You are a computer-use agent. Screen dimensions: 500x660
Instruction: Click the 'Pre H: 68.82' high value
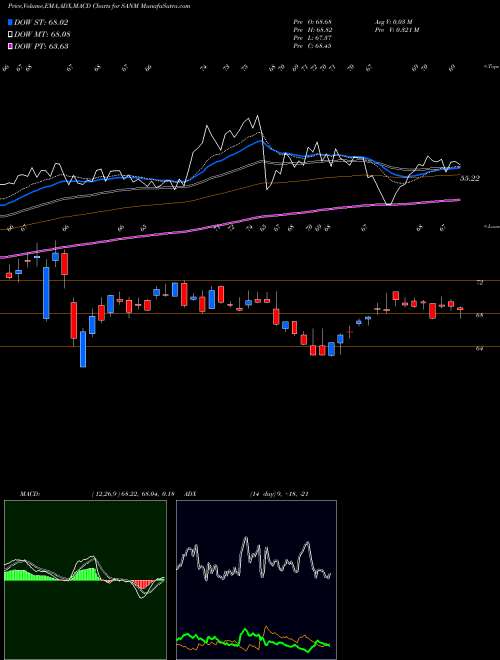click(313, 30)
